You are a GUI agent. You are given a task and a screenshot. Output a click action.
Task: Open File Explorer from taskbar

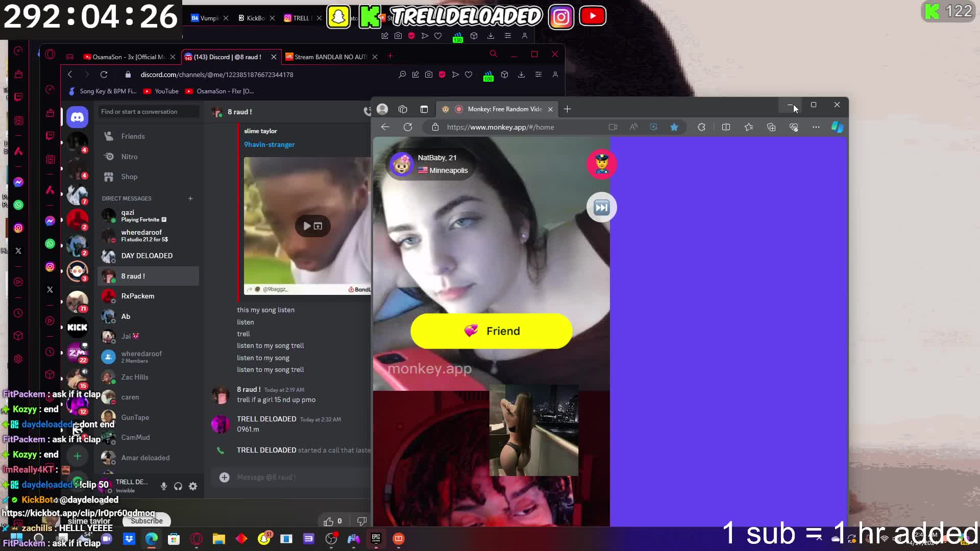click(x=219, y=539)
